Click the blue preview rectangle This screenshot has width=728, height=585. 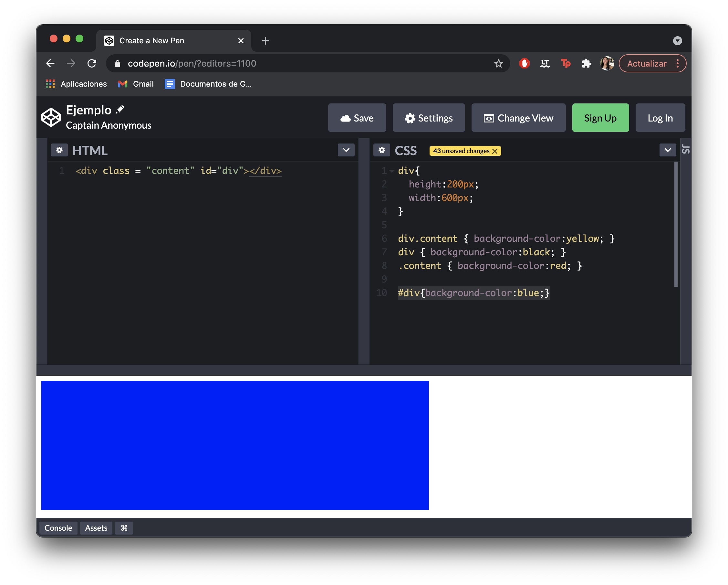235,445
